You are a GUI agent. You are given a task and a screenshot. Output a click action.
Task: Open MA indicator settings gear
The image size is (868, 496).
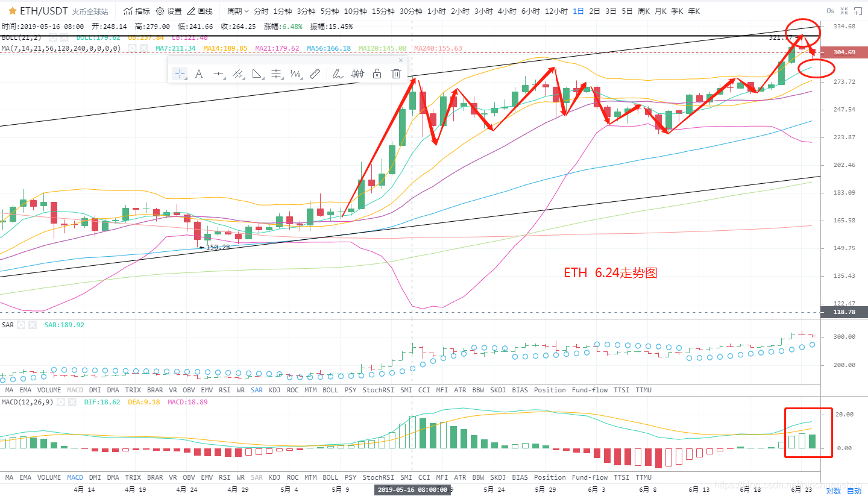pyautogui.click(x=132, y=48)
